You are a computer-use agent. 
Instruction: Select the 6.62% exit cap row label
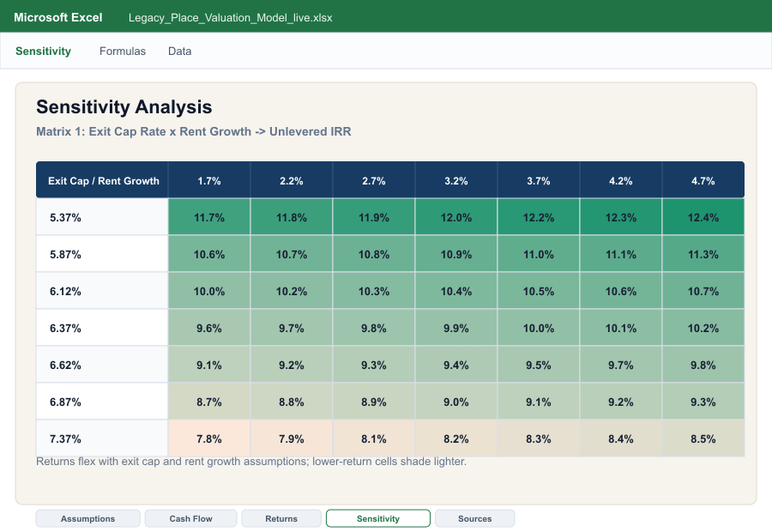pyautogui.click(x=102, y=365)
